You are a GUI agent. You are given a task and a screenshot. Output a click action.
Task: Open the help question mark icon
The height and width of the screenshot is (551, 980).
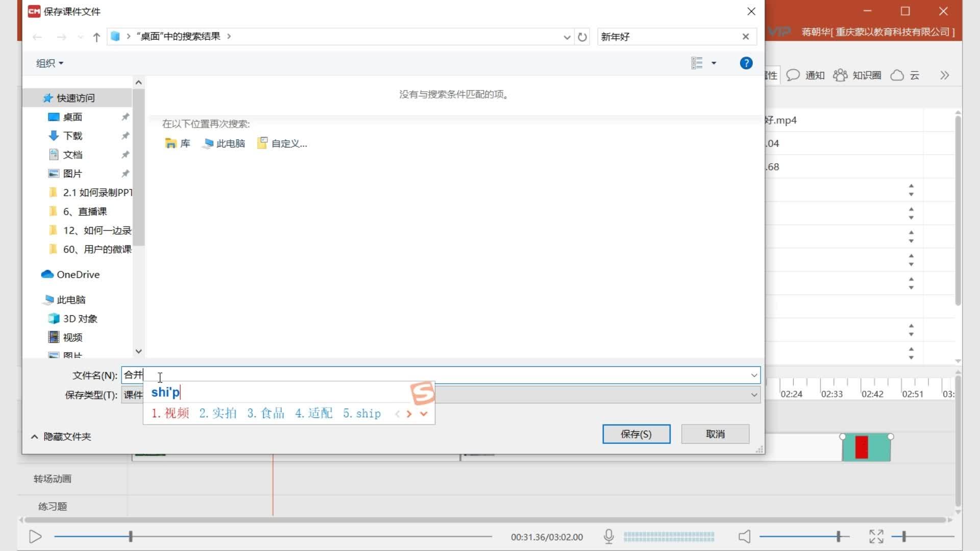pyautogui.click(x=746, y=63)
